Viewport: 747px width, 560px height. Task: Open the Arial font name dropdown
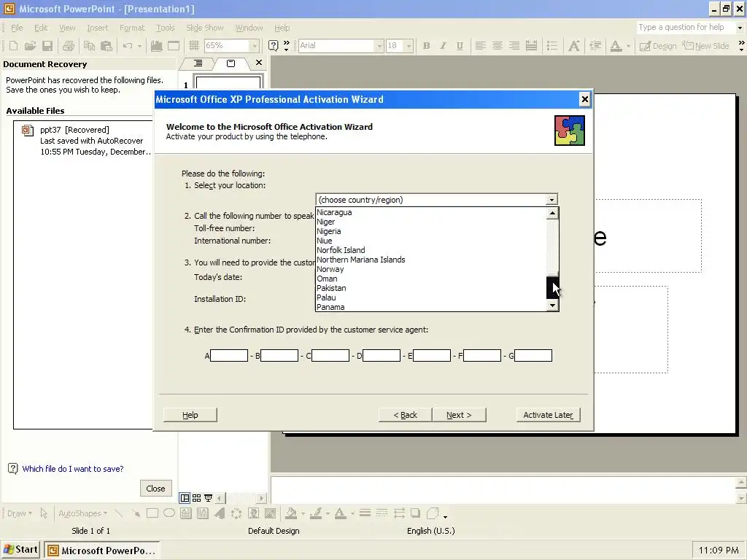pyautogui.click(x=379, y=46)
